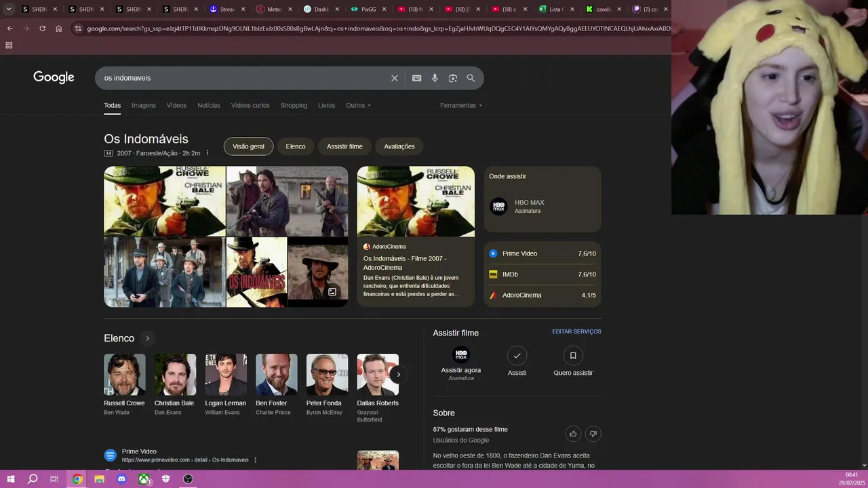Select the Imagens search tab

pyautogui.click(x=144, y=105)
